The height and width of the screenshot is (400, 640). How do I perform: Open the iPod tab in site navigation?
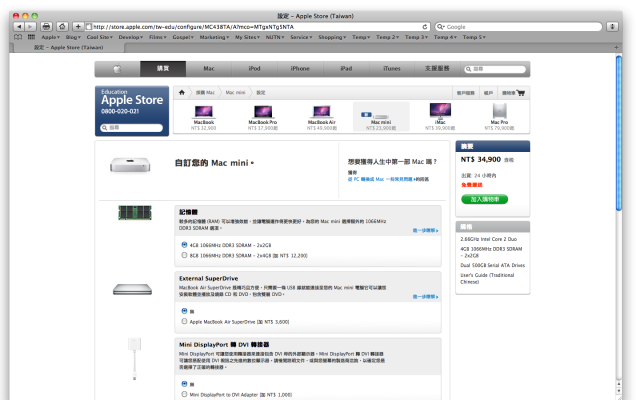pos(254,69)
